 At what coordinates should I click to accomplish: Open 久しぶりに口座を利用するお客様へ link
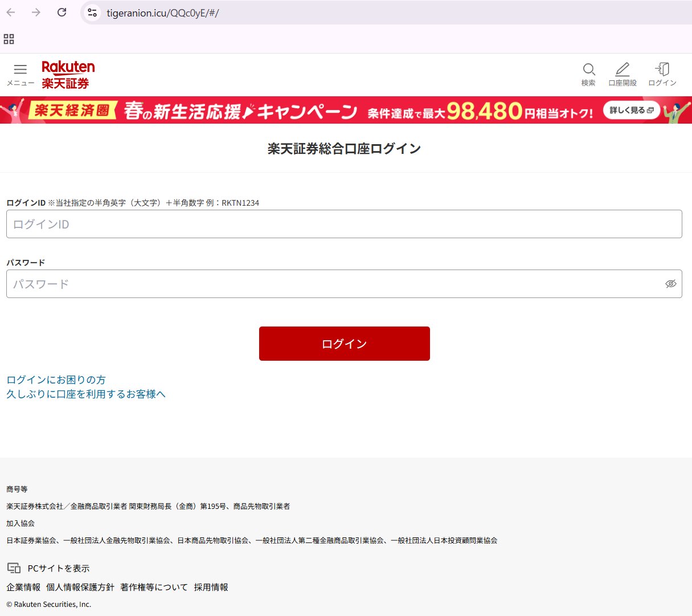coord(86,394)
